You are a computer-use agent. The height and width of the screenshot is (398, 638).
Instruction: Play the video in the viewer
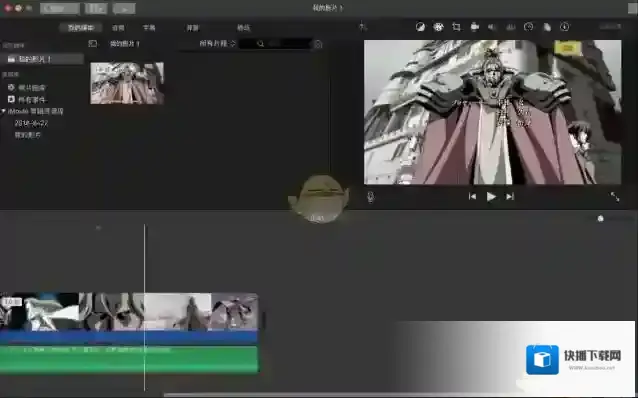pos(491,197)
